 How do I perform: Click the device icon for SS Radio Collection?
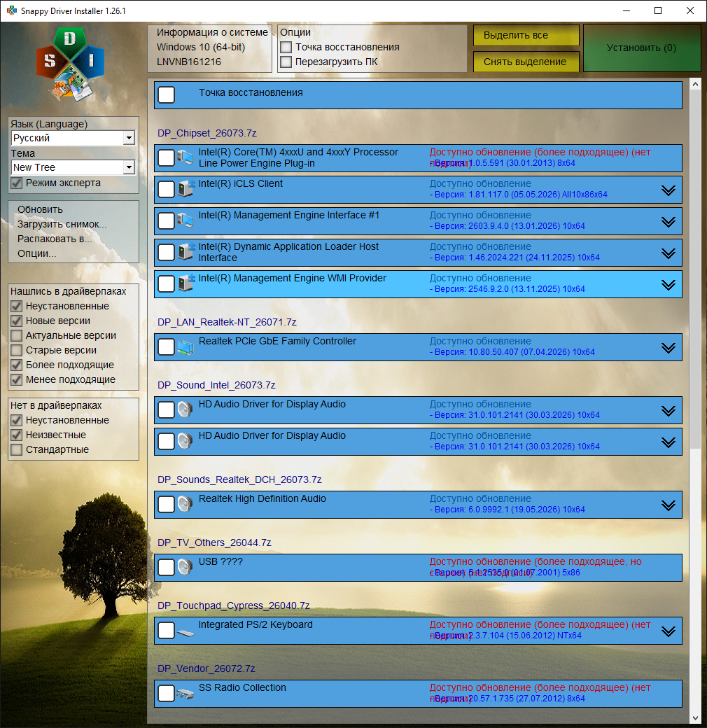tap(185, 694)
